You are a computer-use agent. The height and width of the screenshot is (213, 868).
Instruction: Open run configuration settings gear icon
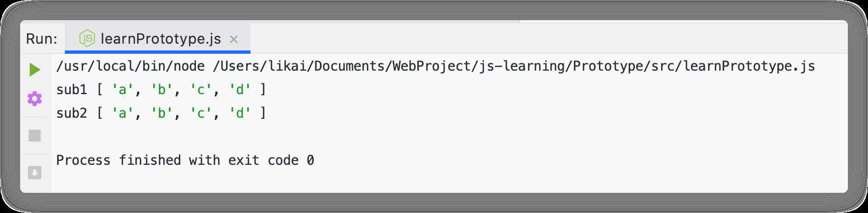click(35, 99)
